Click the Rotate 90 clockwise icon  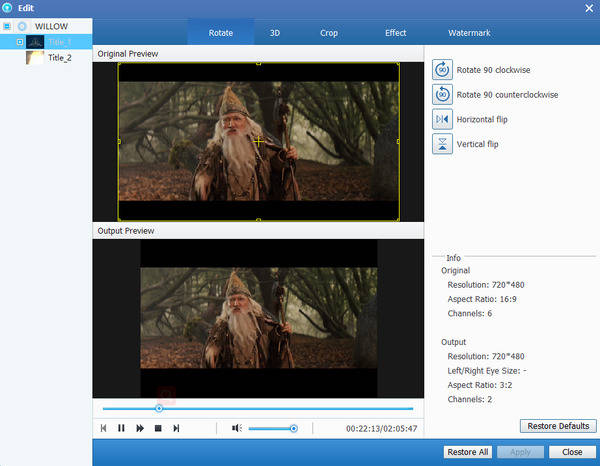click(442, 70)
